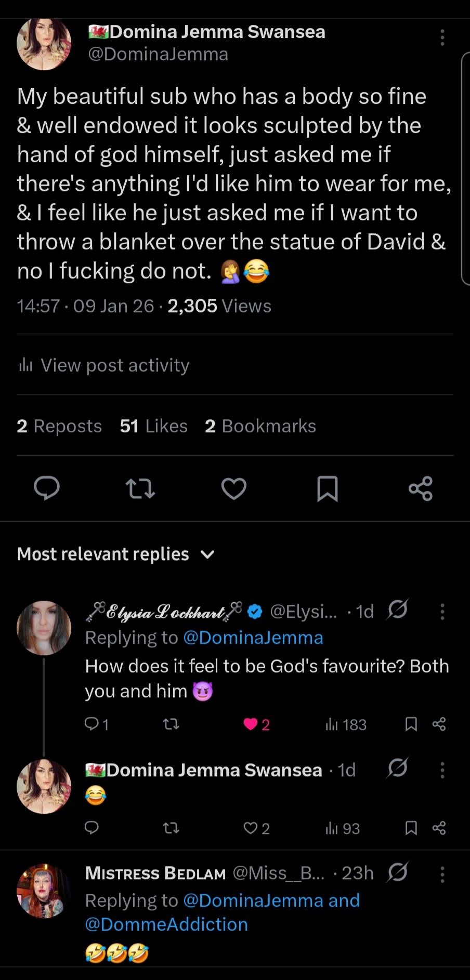
Task: Open View post activity
Action: click(x=115, y=365)
